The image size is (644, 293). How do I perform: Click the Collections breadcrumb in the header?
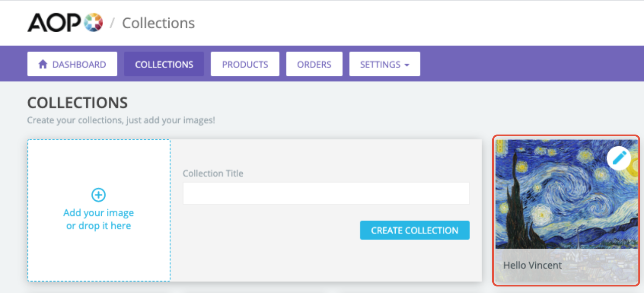pyautogui.click(x=158, y=23)
